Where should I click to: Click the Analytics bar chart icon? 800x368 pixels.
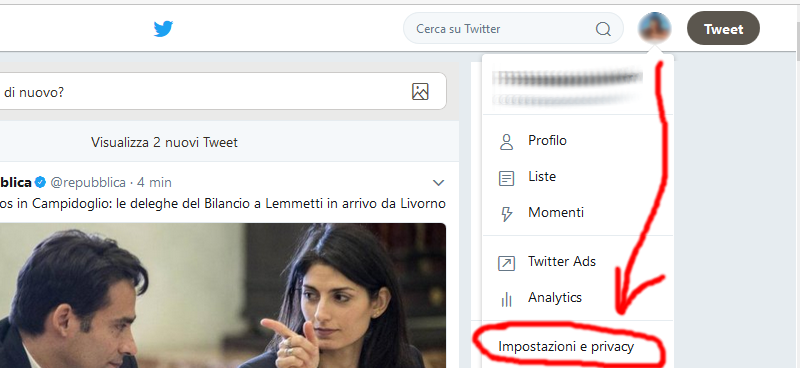point(506,299)
